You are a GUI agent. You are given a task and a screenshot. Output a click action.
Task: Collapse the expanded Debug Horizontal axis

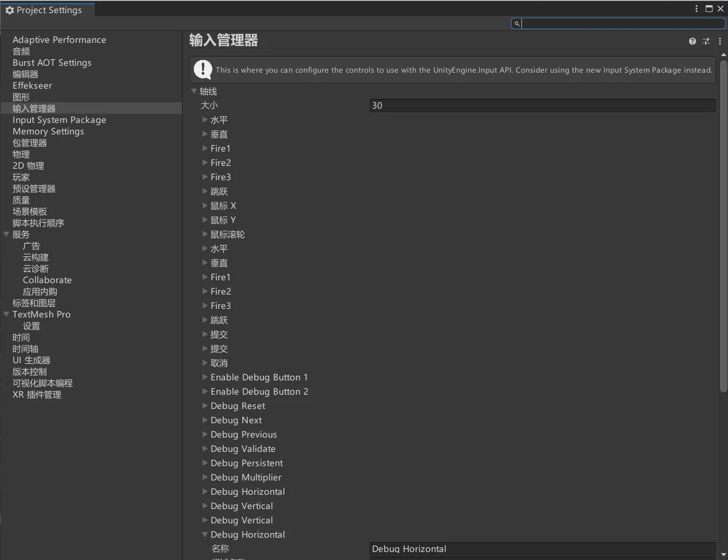pyautogui.click(x=205, y=535)
